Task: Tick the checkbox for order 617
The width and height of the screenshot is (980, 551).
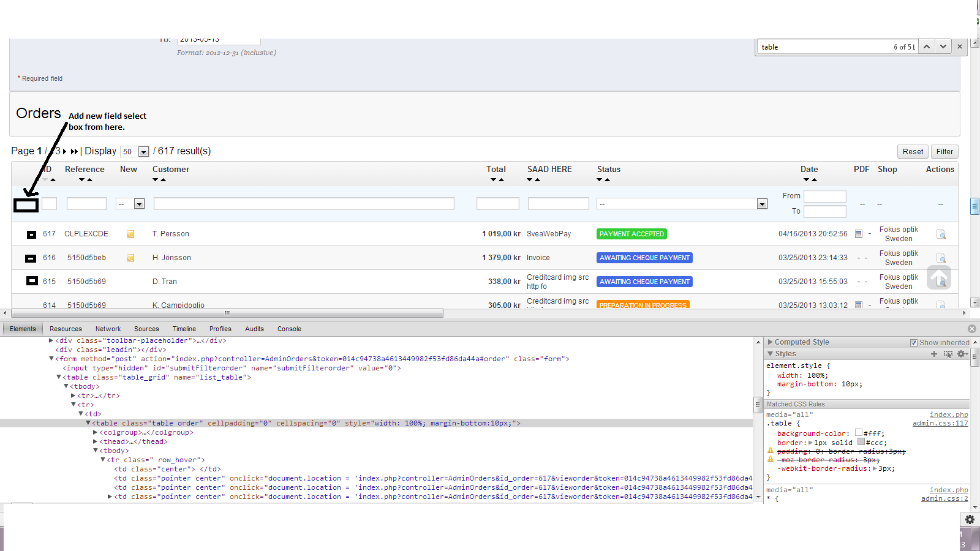Action: (x=31, y=234)
